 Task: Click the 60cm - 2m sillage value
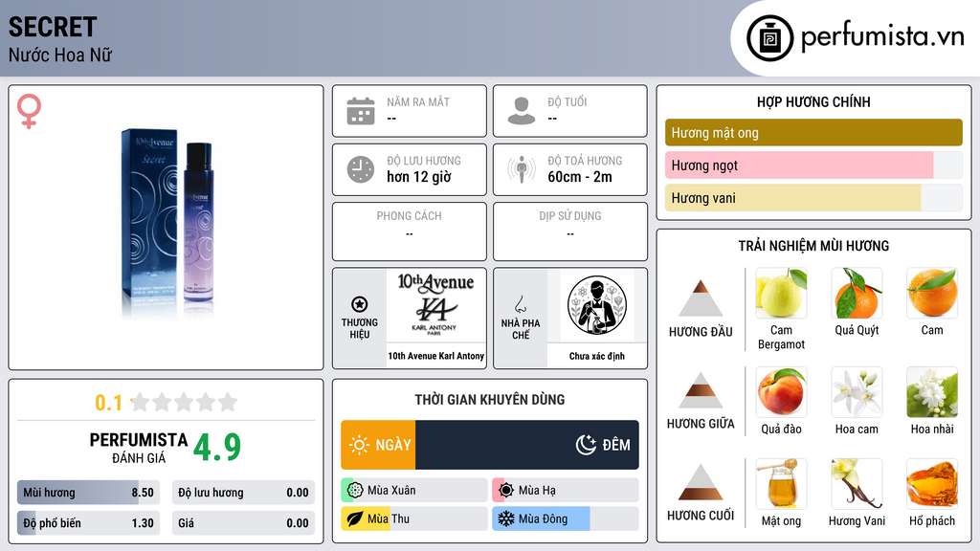[x=580, y=177]
